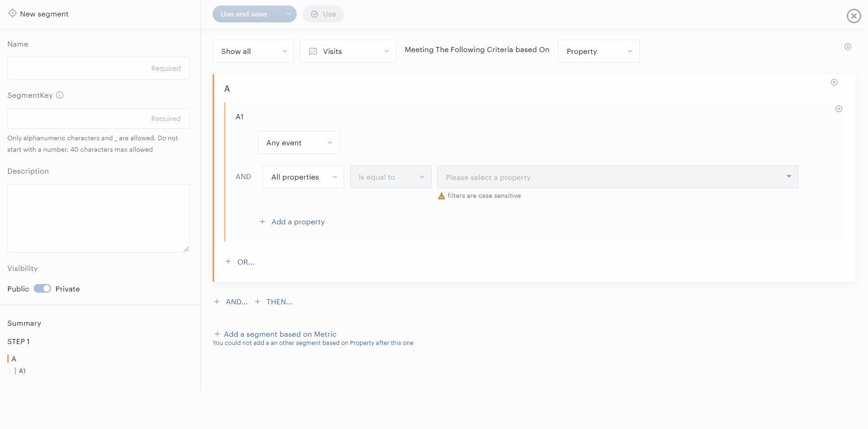This screenshot has height=429, width=868.
Task: Delete group A using its remove icon
Action: tap(834, 82)
